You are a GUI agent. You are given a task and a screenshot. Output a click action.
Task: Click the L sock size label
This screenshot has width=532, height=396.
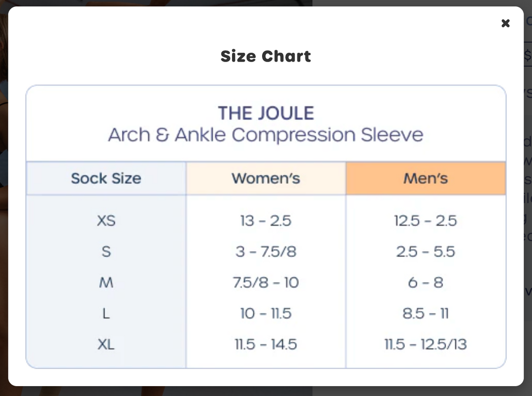coord(105,314)
